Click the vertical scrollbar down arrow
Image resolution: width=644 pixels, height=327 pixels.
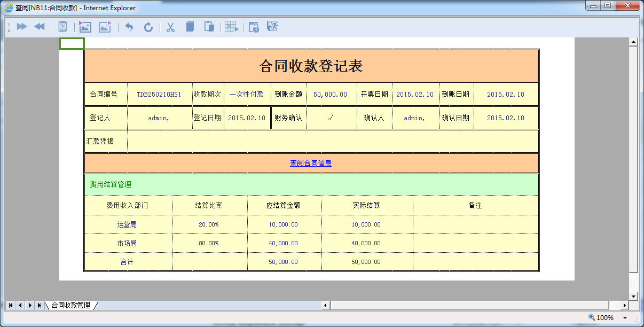(633, 296)
